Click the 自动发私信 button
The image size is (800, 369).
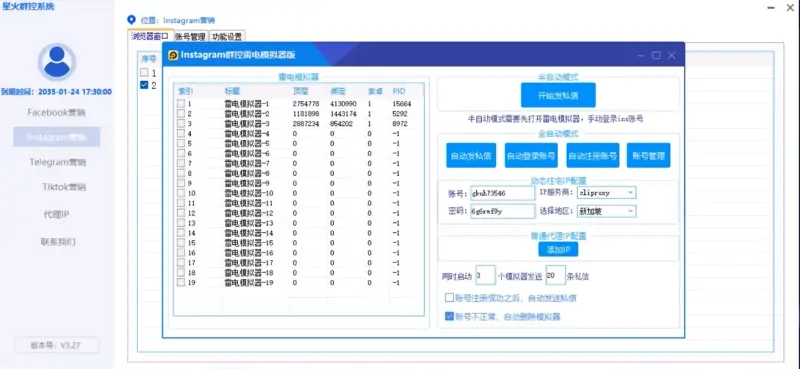tap(471, 156)
